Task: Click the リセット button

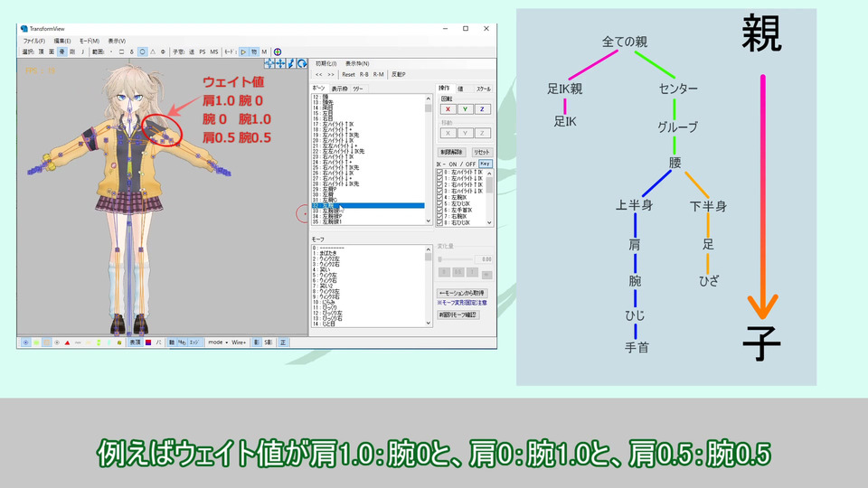Action: point(482,152)
